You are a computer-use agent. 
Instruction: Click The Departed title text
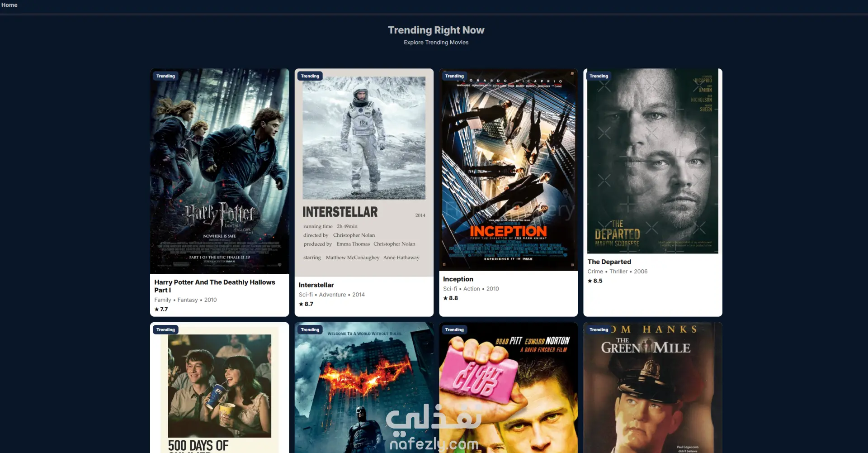[x=609, y=262]
